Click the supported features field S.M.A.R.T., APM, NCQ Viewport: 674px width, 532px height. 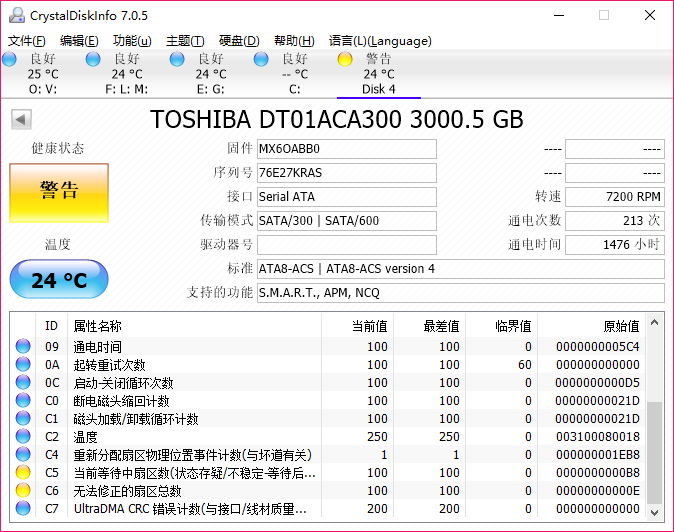pyautogui.click(x=461, y=293)
